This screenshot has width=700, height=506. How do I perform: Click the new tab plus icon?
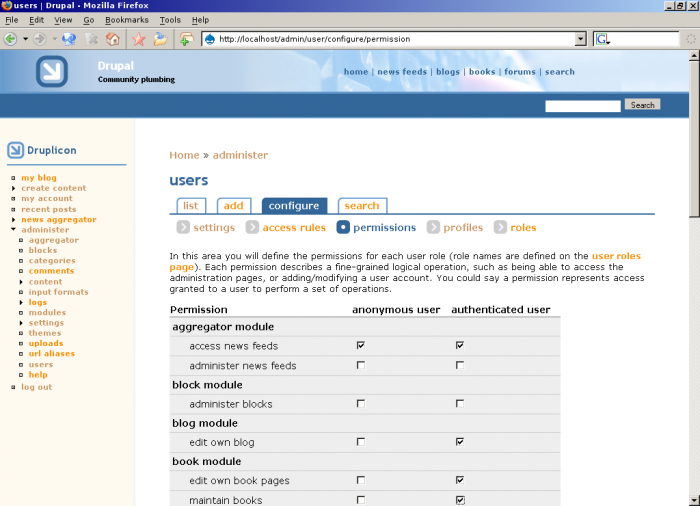coord(186,39)
